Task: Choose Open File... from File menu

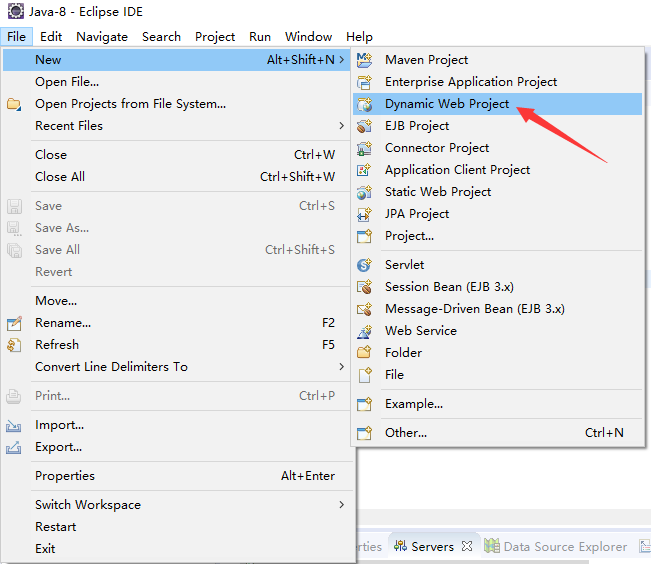Action: click(176, 82)
